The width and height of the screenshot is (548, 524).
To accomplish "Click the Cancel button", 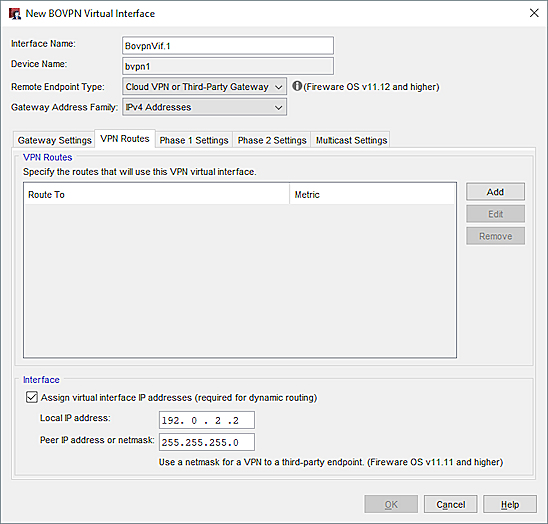I will pos(450,504).
